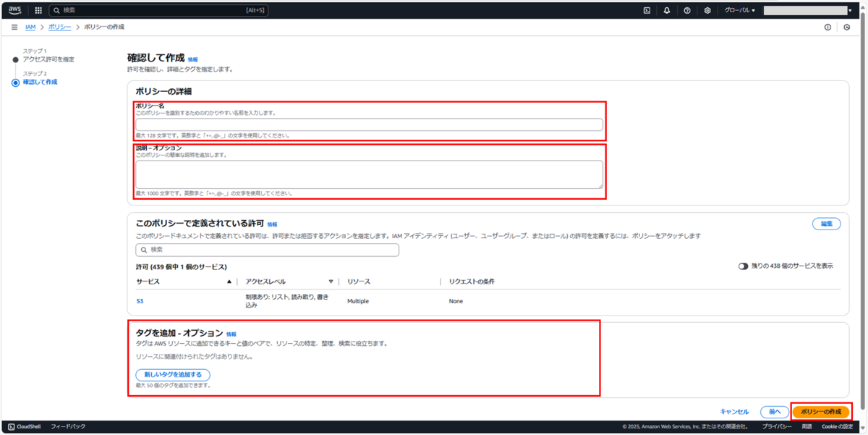
Task: Open the settings gear icon
Action: [x=707, y=11]
